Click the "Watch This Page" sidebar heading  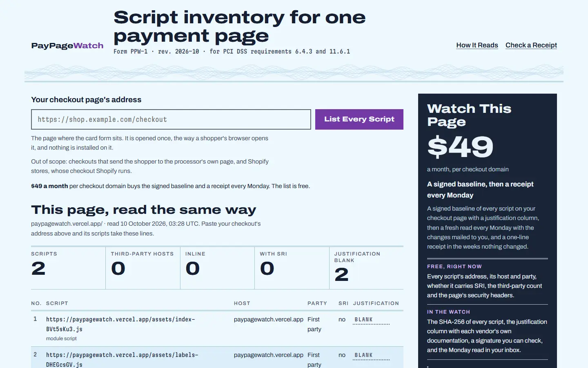pos(469,115)
